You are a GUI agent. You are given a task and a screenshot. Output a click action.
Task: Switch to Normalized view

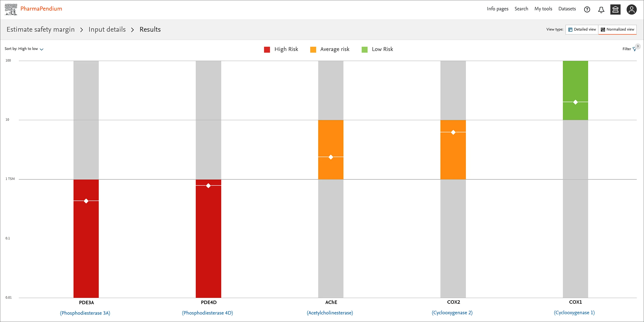(618, 29)
